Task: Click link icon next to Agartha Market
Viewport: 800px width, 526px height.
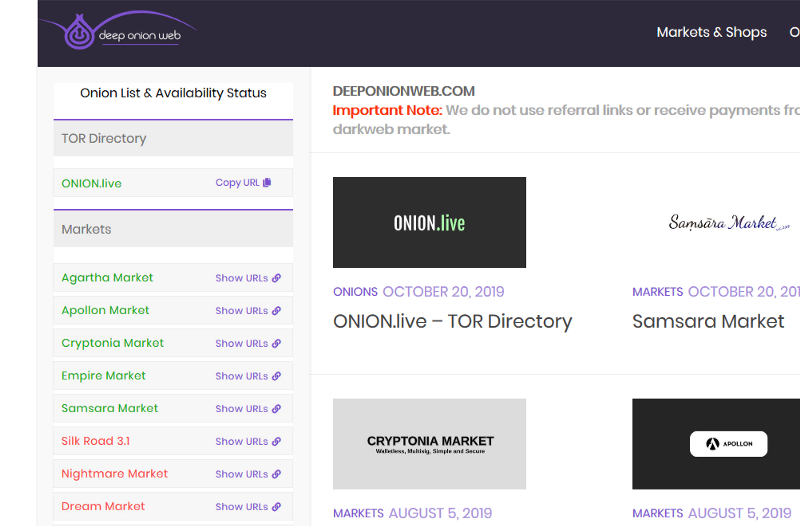Action: 276,278
